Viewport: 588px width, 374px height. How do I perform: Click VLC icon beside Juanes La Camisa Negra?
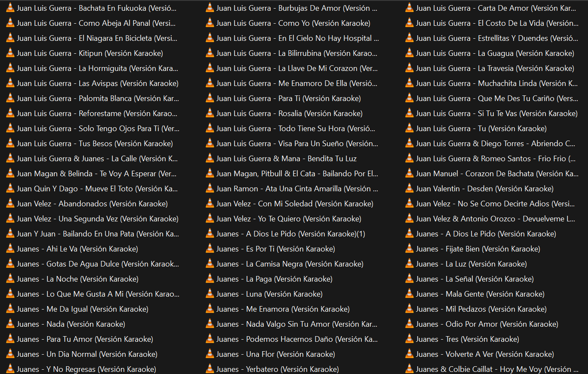(210, 264)
